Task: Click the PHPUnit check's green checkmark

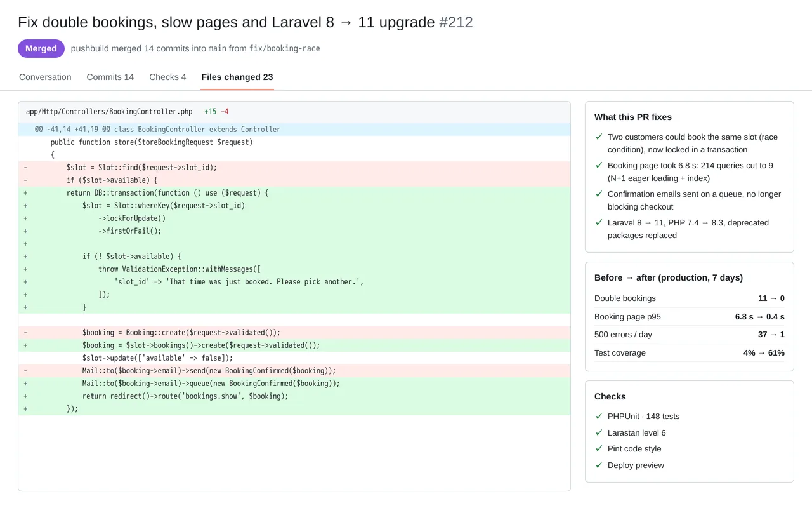Action: (599, 416)
